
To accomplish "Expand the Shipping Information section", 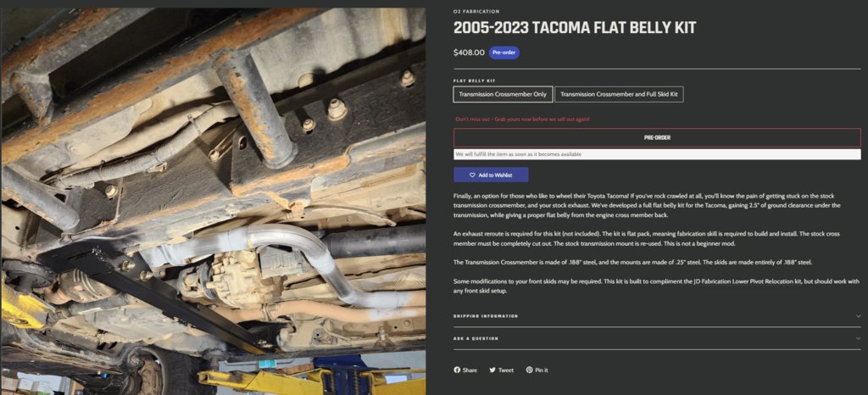I will click(x=657, y=316).
